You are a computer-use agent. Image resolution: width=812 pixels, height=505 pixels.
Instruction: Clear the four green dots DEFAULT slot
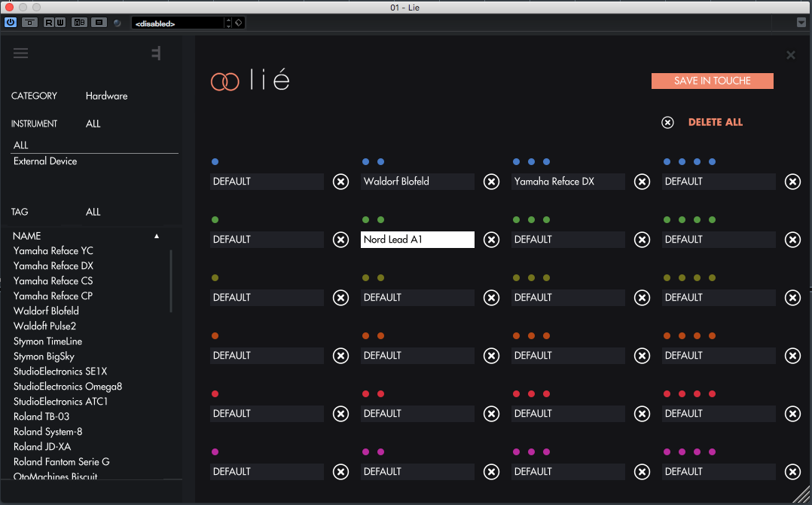793,240
